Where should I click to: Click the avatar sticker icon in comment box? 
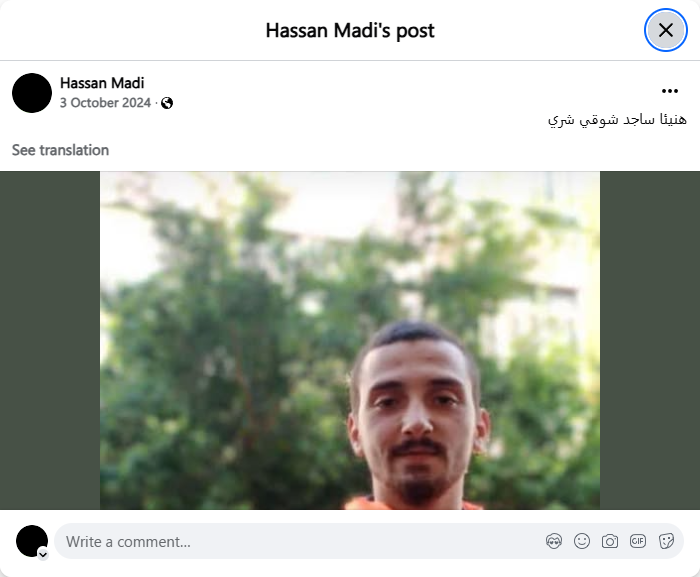pos(554,541)
